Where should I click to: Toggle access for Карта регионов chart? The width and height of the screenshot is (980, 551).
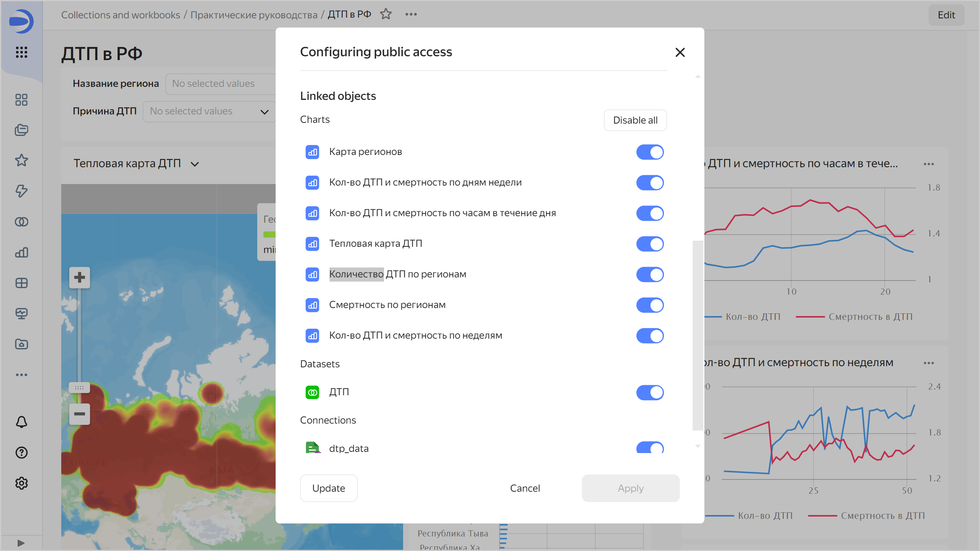[x=650, y=152]
